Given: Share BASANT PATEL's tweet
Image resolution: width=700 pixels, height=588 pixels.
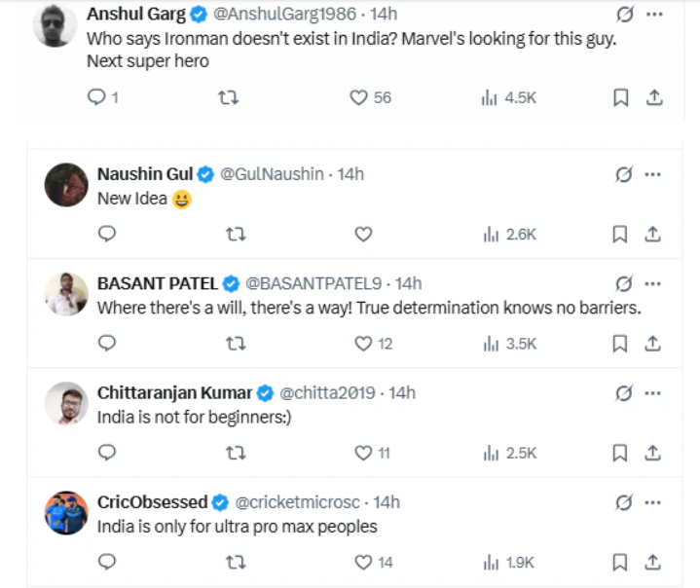Looking at the screenshot, I should 654,344.
